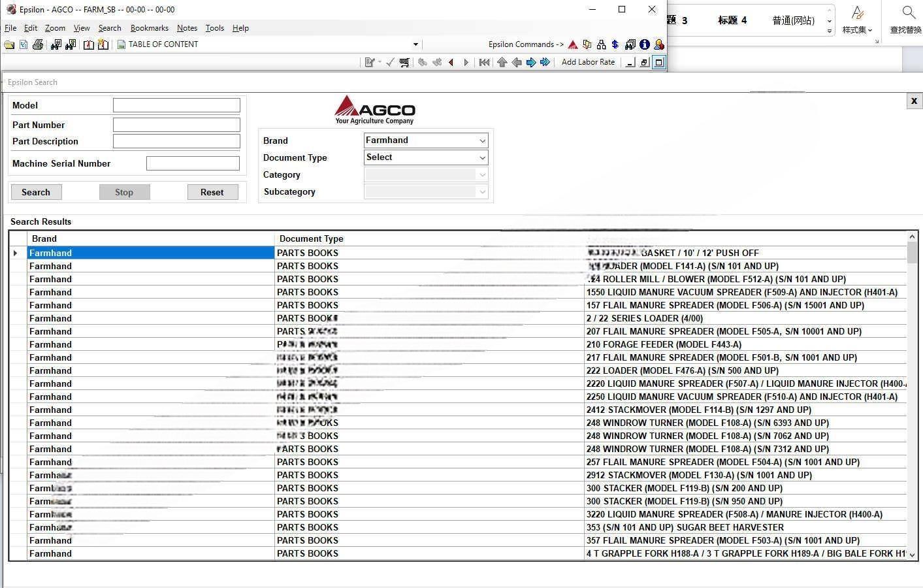Click the AGCO red triangle command icon
Screen dimensions: 923x588
tap(573, 44)
